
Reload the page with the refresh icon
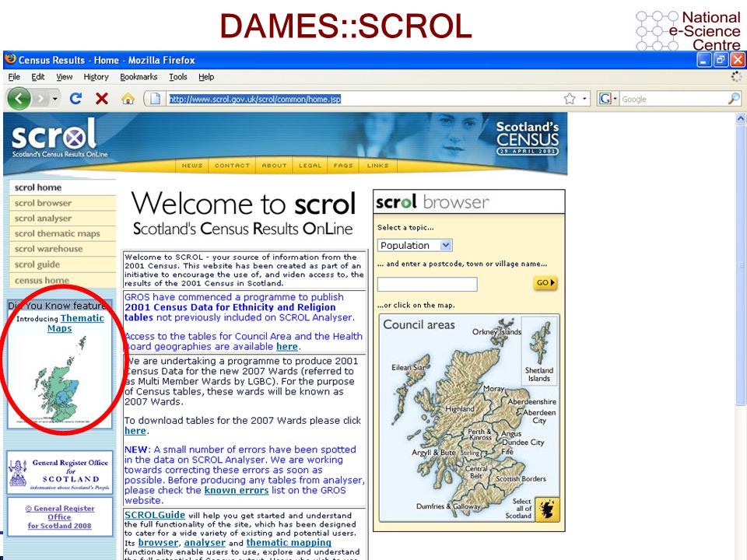coord(75,99)
